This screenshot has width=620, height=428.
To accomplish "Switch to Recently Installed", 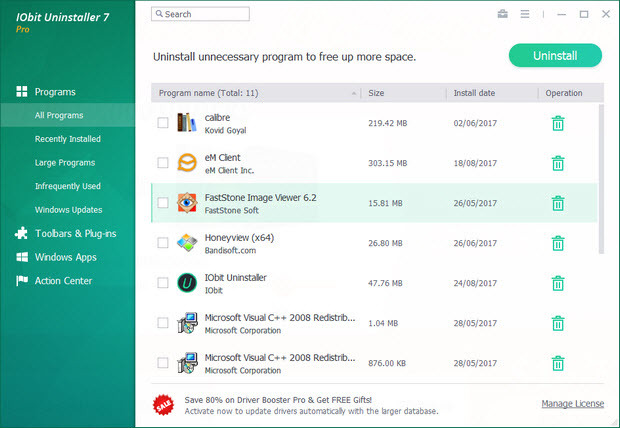I will pyautogui.click(x=68, y=139).
